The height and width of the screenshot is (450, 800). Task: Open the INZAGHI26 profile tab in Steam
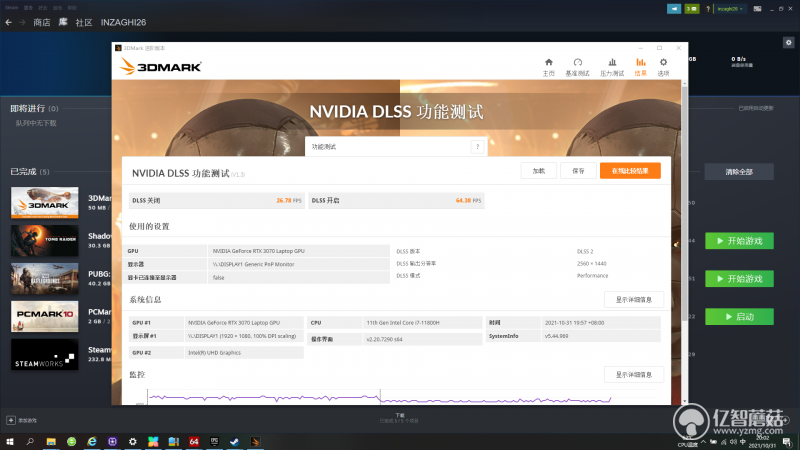(x=123, y=22)
